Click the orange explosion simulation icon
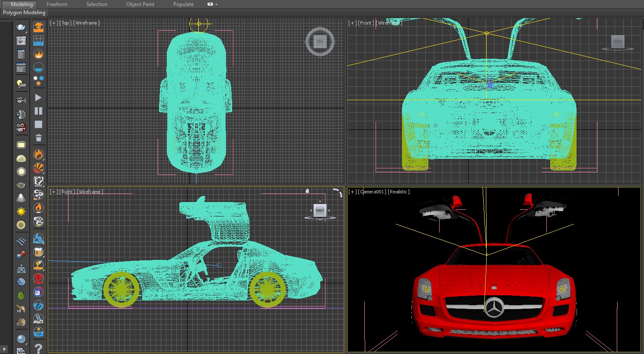This screenshot has height=354, width=644. coord(38,27)
